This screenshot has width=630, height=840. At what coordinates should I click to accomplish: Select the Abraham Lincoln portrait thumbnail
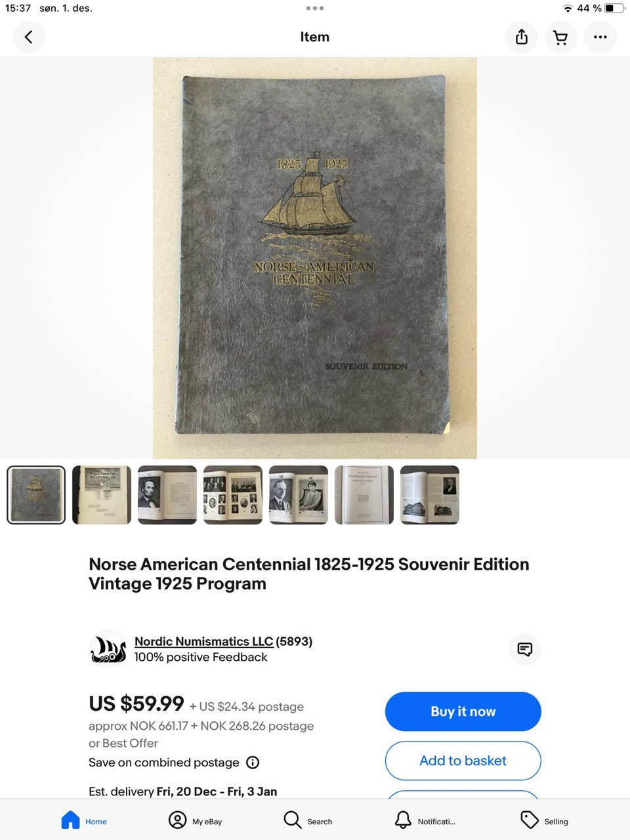167,495
